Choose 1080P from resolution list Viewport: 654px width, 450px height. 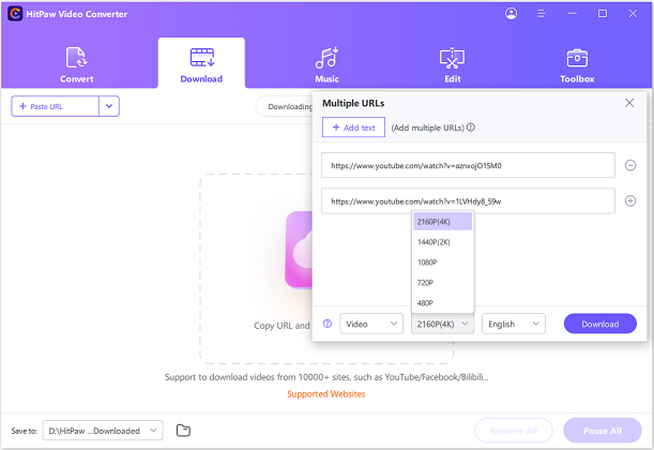443,262
